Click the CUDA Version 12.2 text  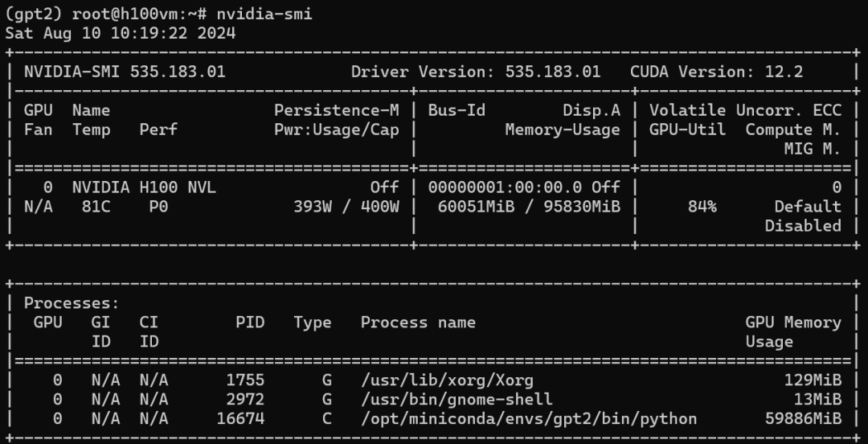coord(716,72)
